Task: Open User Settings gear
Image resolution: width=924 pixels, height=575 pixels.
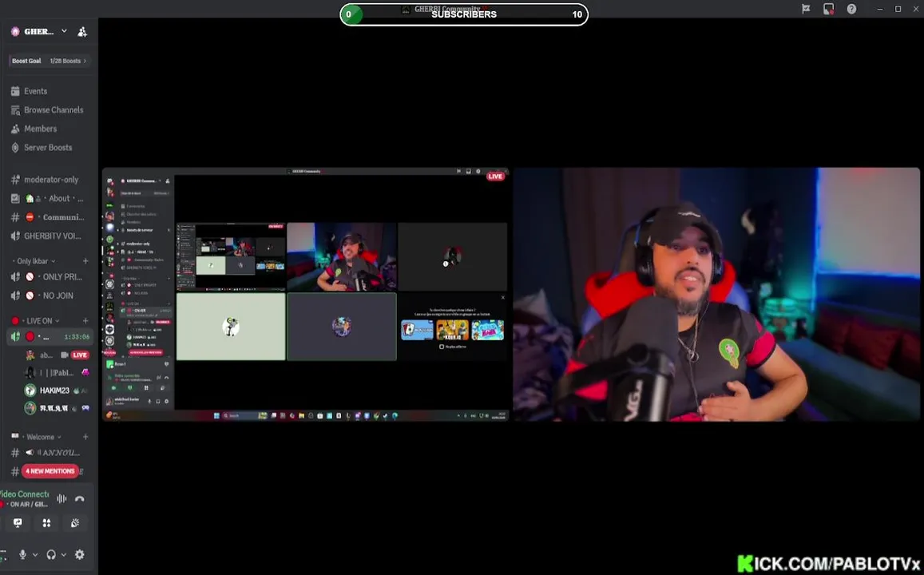Action: click(80, 555)
